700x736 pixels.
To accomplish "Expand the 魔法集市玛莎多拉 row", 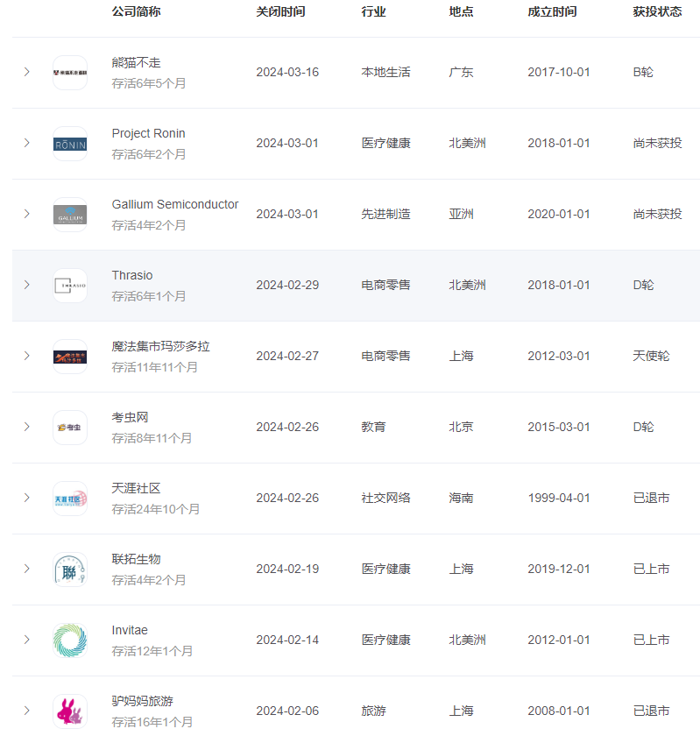I will point(27,356).
